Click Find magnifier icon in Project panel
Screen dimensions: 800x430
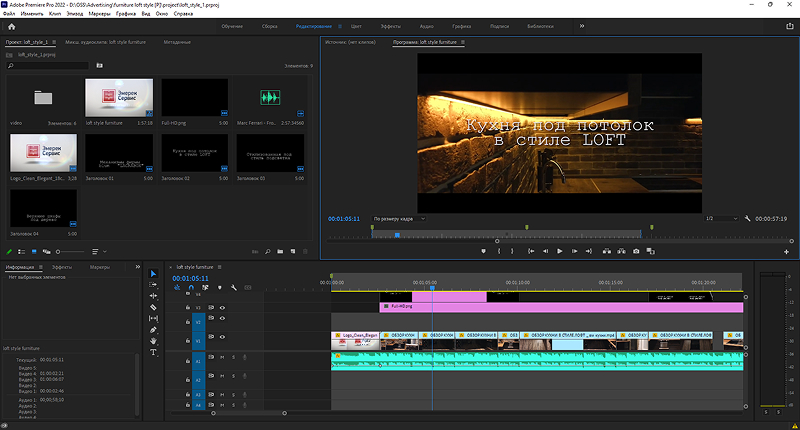coord(267,251)
